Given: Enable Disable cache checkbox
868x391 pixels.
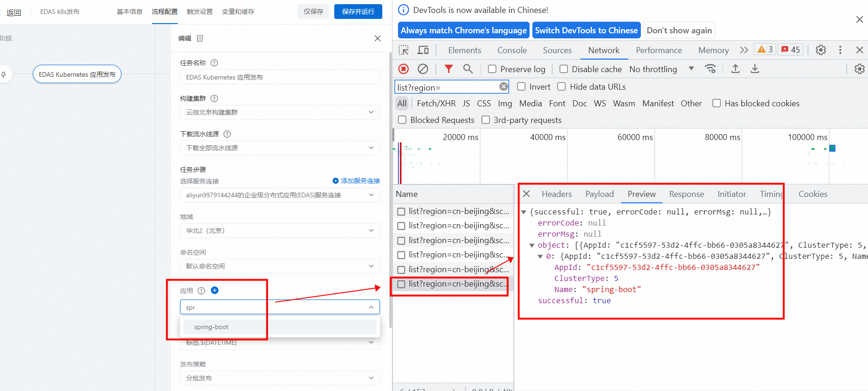Looking at the screenshot, I should 564,69.
